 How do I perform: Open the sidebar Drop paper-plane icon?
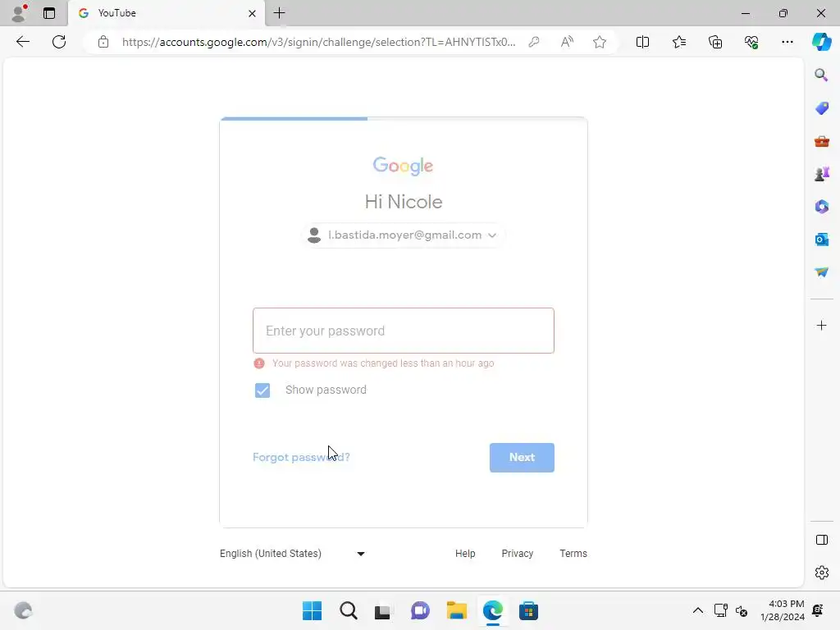click(x=821, y=272)
